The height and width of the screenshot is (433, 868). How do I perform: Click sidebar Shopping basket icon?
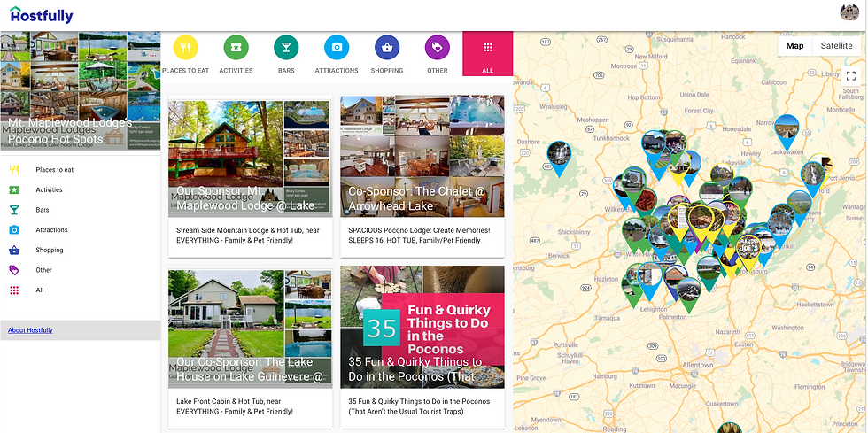point(14,250)
